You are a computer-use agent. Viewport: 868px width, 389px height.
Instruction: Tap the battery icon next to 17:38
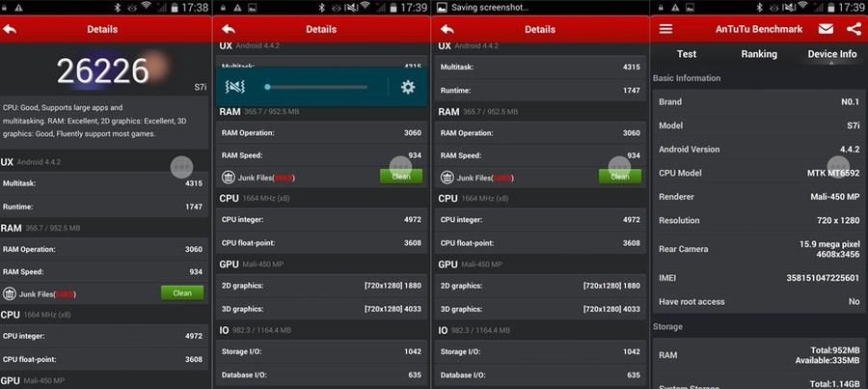point(175,7)
